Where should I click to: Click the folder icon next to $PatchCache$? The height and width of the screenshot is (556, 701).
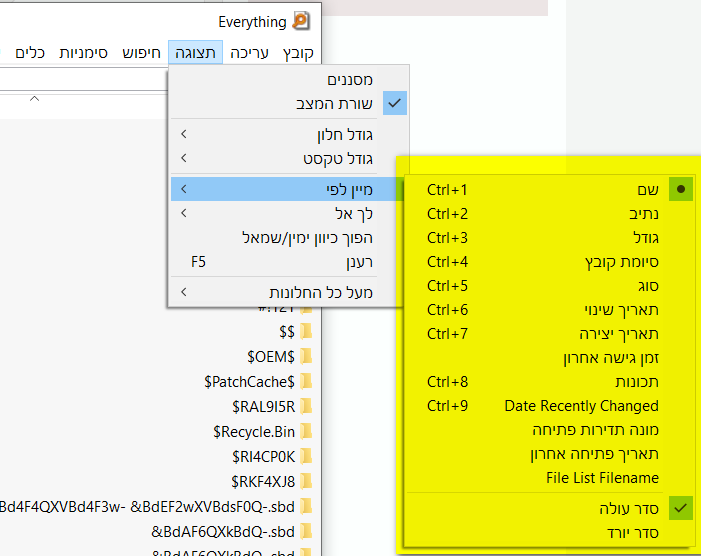click(x=306, y=382)
